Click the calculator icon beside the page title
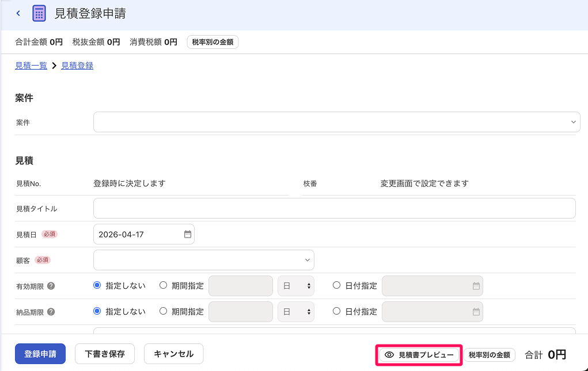This screenshot has height=371, width=588. (x=39, y=13)
